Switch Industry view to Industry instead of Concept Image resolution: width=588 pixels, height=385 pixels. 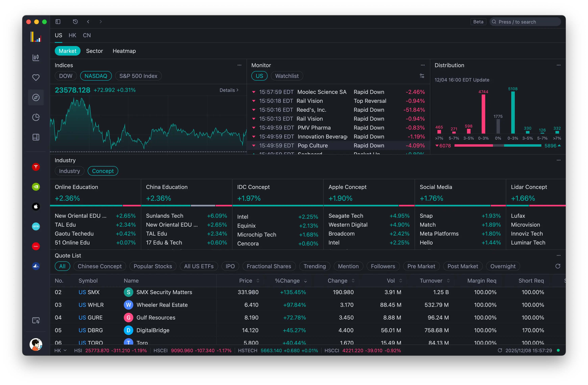click(69, 171)
